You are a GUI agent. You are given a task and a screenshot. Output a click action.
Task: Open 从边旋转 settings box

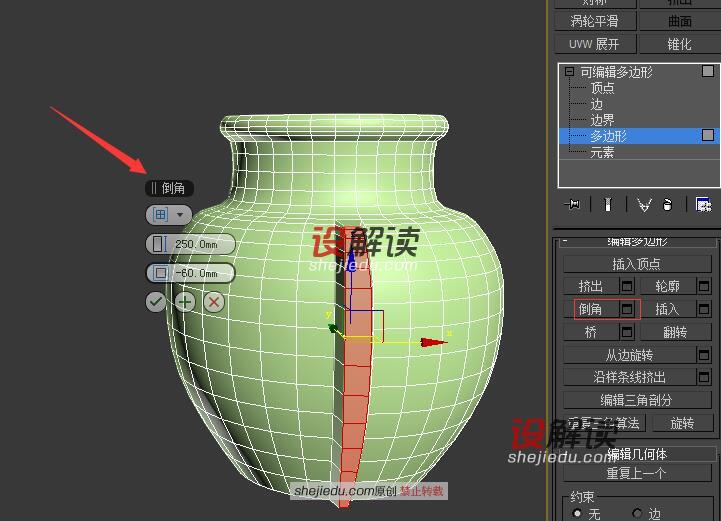coord(704,355)
